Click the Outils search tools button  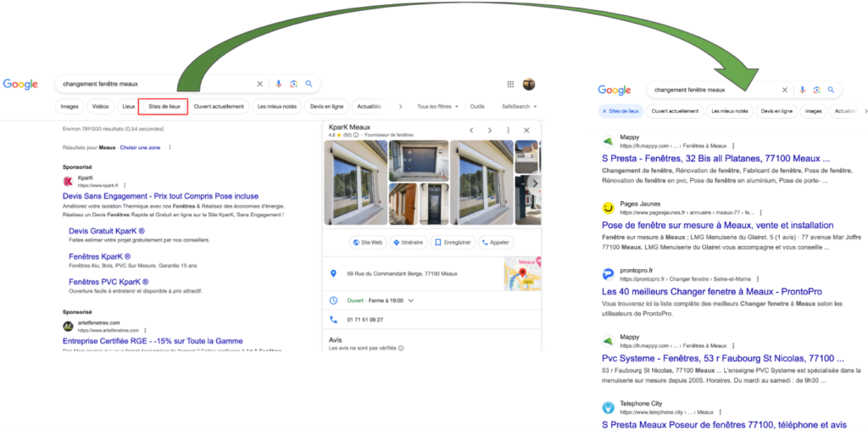tap(477, 106)
